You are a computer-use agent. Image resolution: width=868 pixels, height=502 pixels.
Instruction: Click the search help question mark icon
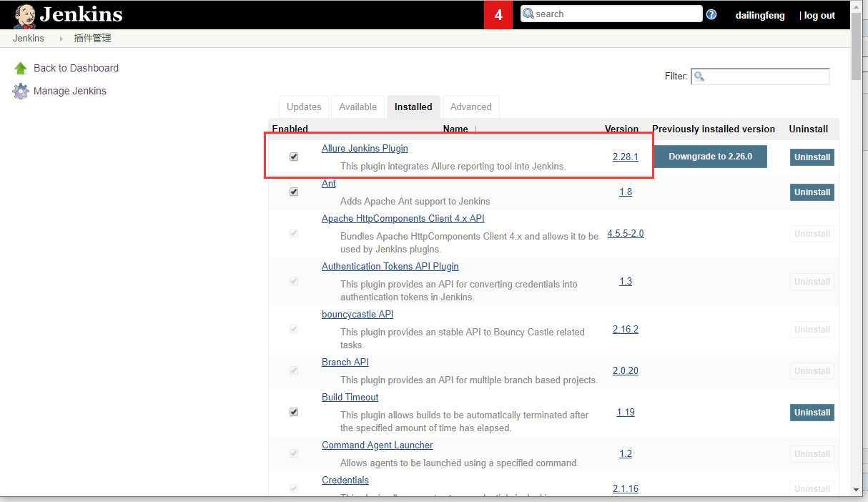click(711, 14)
